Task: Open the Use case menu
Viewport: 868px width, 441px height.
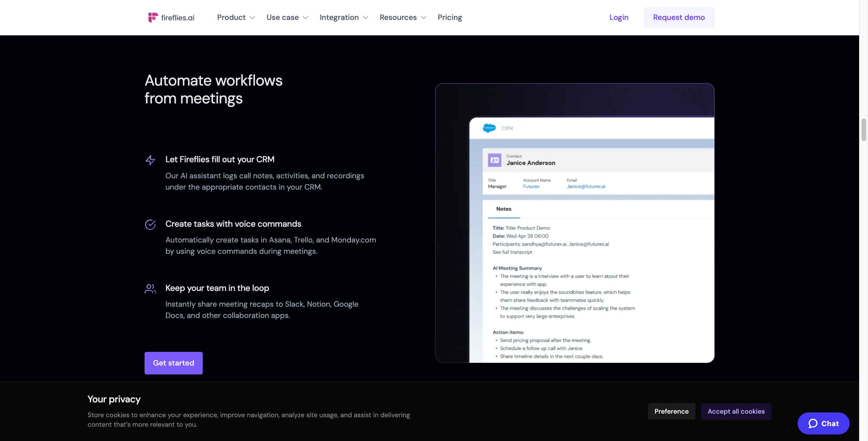Action: (287, 17)
